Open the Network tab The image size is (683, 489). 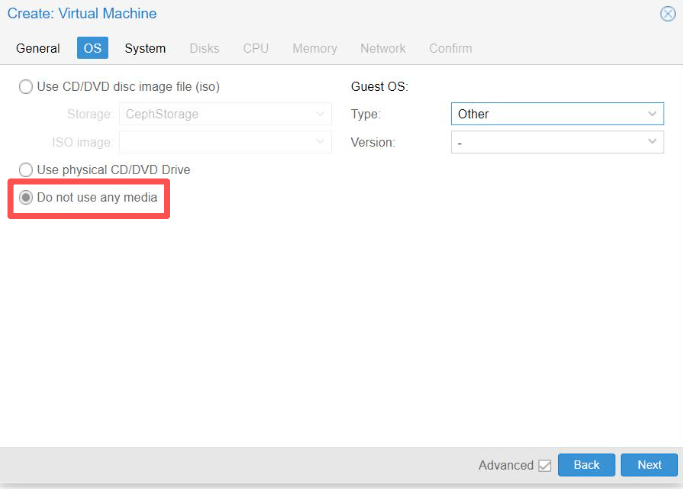(x=382, y=48)
